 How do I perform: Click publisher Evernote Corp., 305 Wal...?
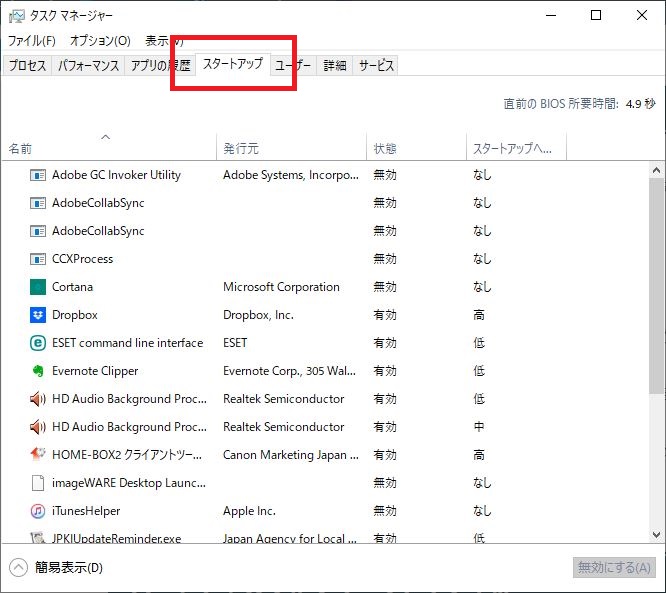pos(289,371)
